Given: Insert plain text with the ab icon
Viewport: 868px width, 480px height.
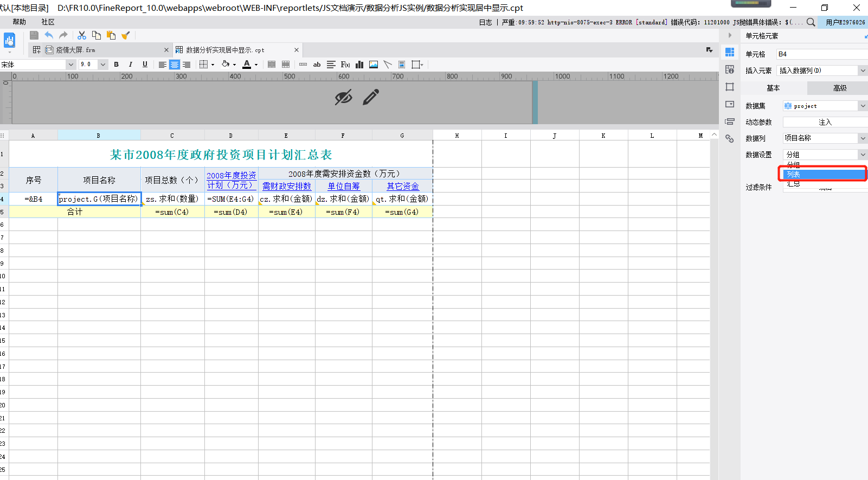Looking at the screenshot, I should (x=317, y=65).
